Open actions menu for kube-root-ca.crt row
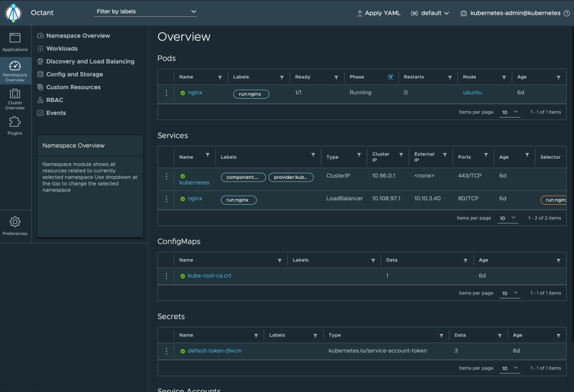 [166, 276]
